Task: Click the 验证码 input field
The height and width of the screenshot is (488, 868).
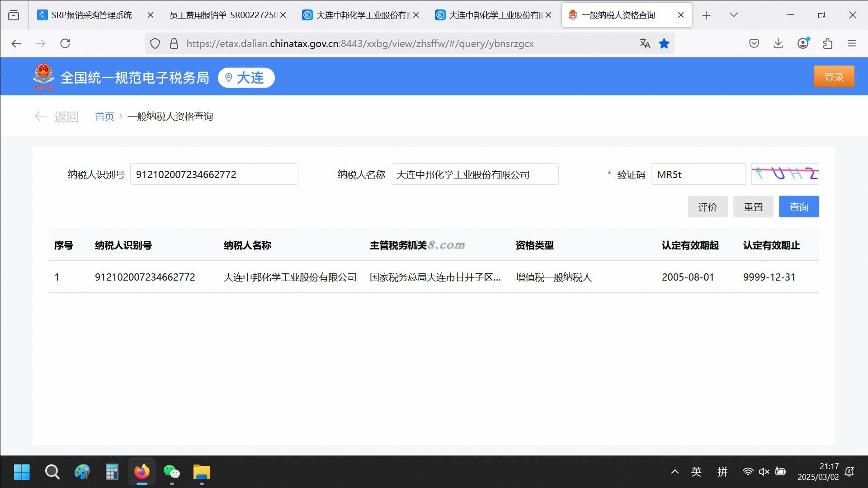Action: pyautogui.click(x=698, y=174)
